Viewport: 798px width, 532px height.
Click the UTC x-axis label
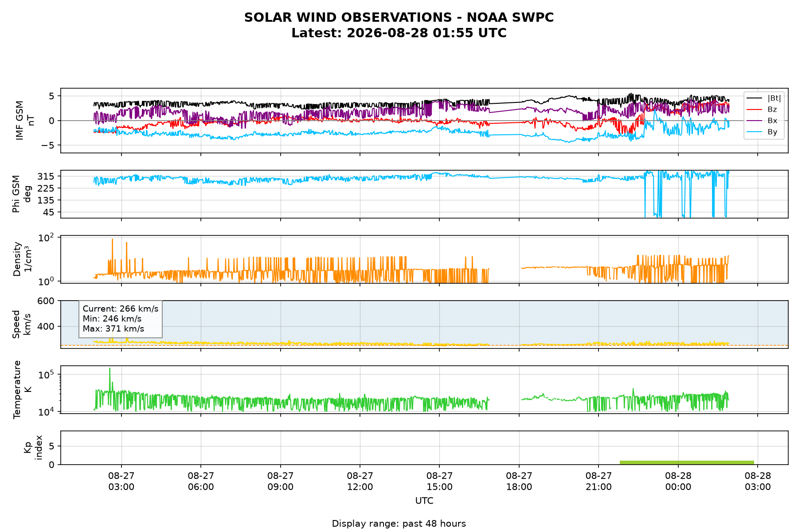coord(424,501)
